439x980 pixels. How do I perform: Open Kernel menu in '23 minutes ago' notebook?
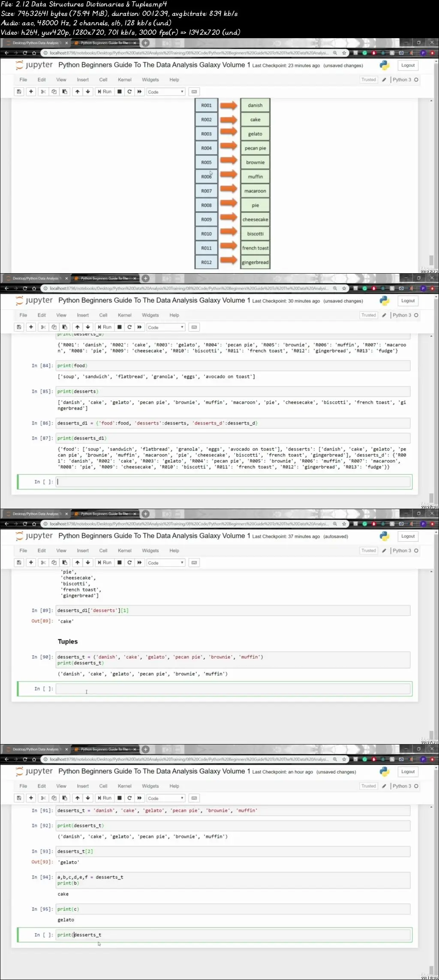pos(125,80)
